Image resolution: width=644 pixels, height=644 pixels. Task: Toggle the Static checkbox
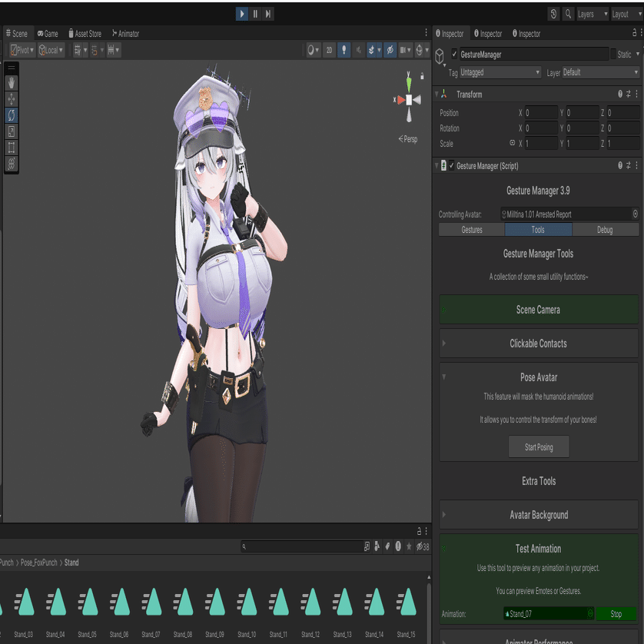[613, 54]
